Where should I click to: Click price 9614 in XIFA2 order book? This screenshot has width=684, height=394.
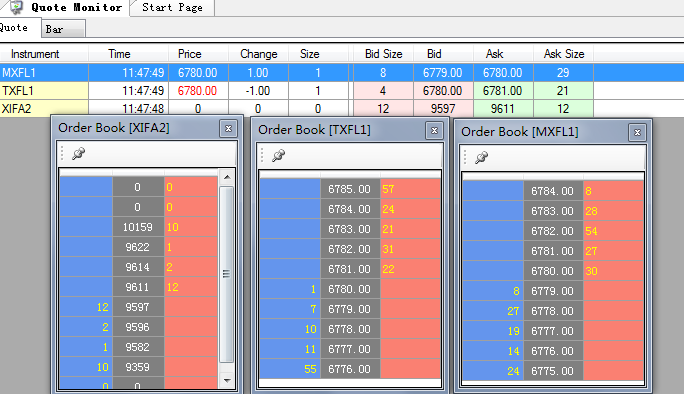138,267
